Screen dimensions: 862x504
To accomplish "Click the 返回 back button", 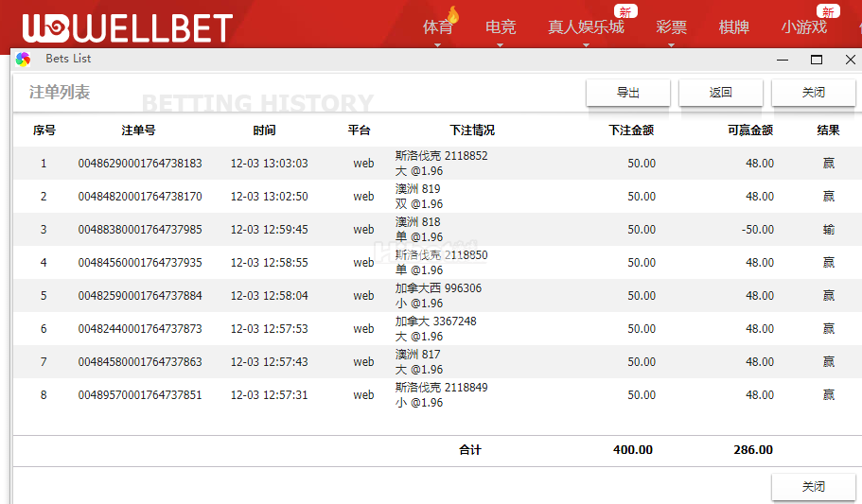I will click(721, 93).
